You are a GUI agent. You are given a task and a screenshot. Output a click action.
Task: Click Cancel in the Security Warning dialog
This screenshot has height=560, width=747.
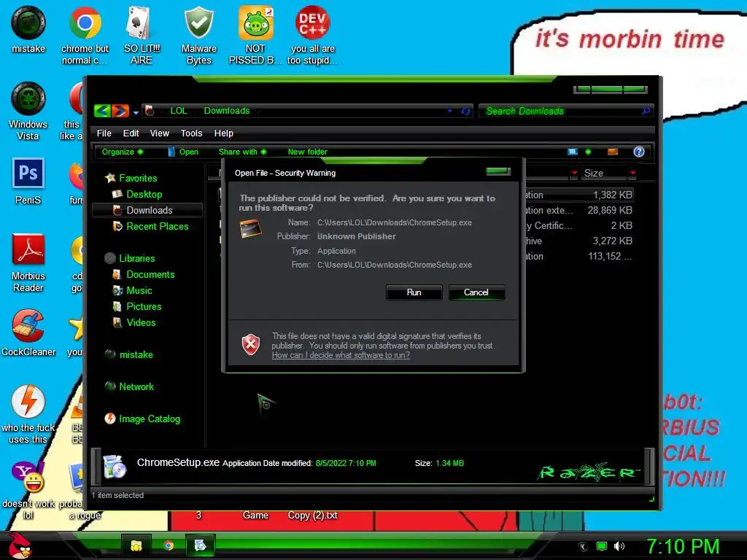click(x=476, y=292)
